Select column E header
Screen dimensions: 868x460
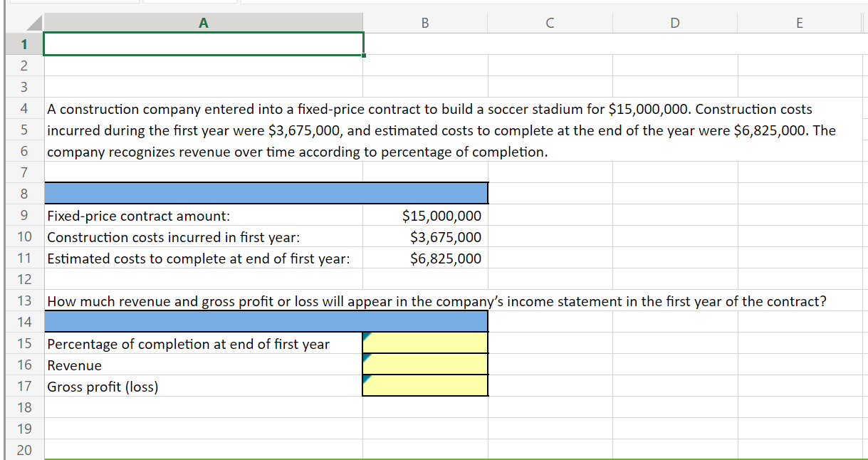tap(799, 23)
